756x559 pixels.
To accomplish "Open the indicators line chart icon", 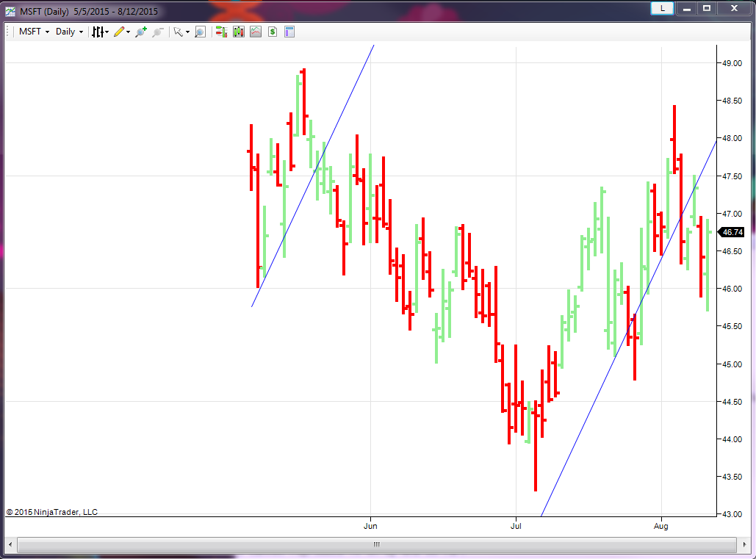I will 256,32.
